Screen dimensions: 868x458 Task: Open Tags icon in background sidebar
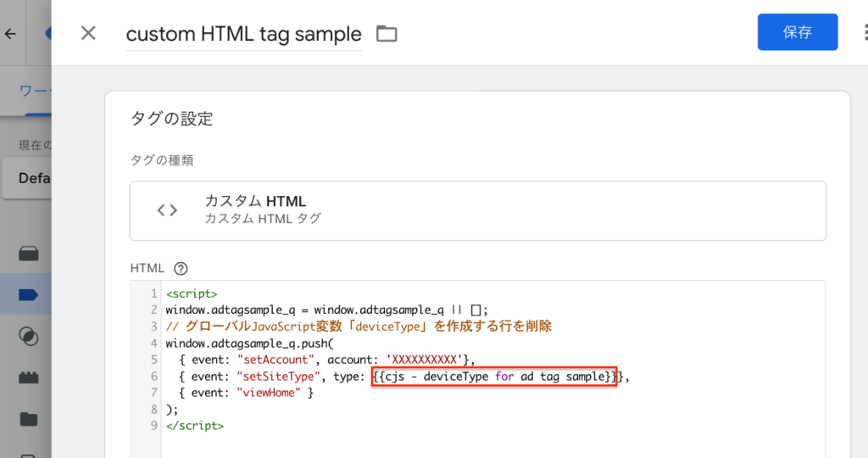tap(28, 294)
